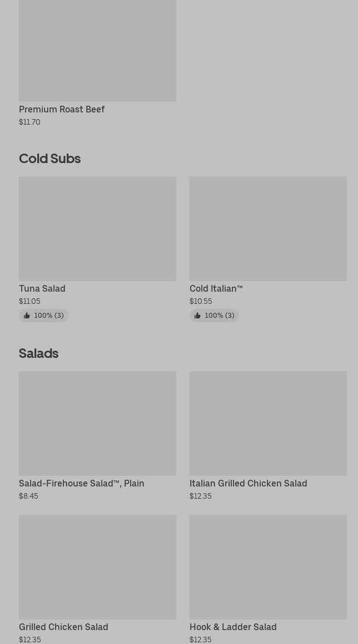Open the Hook & Ladder Salad photo
Viewport: 358px width, 644px height.
tap(268, 567)
